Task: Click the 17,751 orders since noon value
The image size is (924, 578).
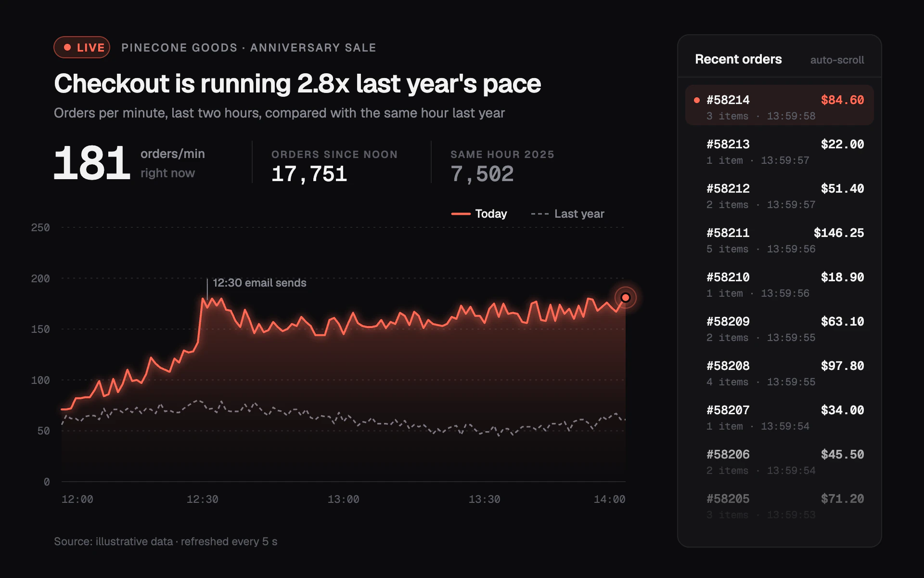Action: 309,174
